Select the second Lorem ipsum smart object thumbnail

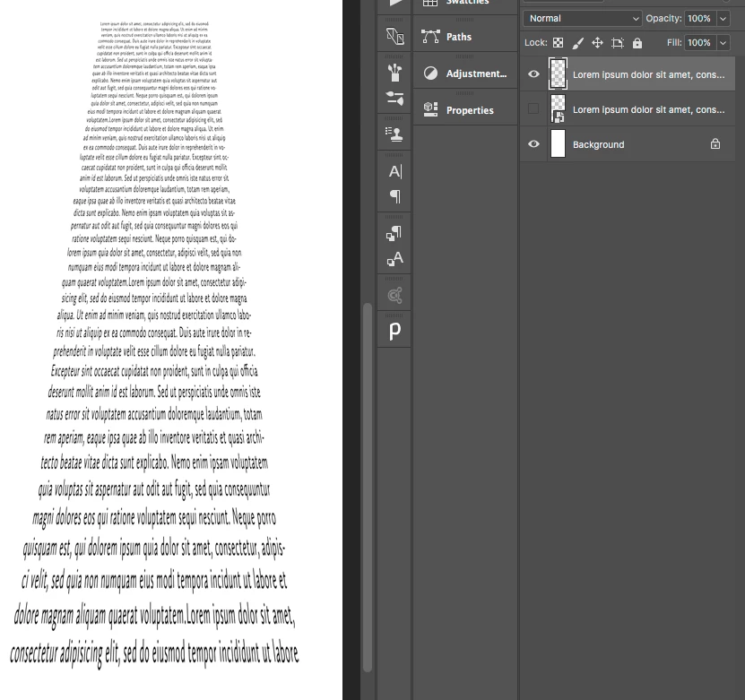[558, 108]
